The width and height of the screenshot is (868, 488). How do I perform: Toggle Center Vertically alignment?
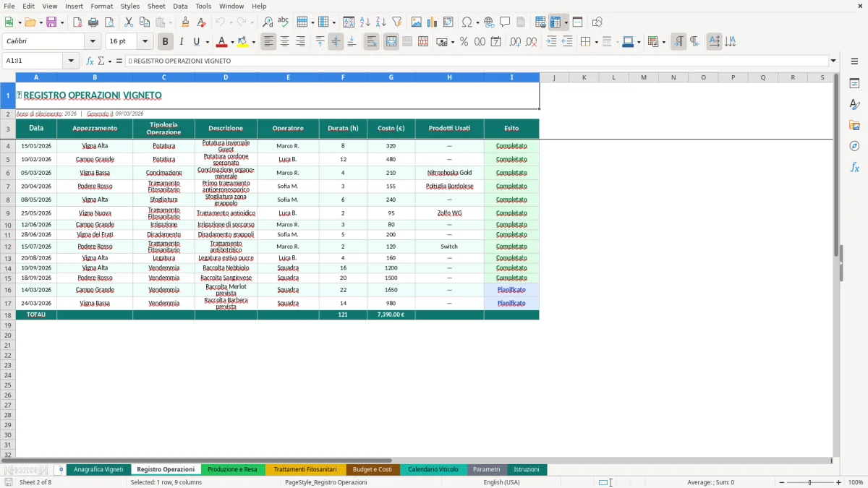pos(336,42)
